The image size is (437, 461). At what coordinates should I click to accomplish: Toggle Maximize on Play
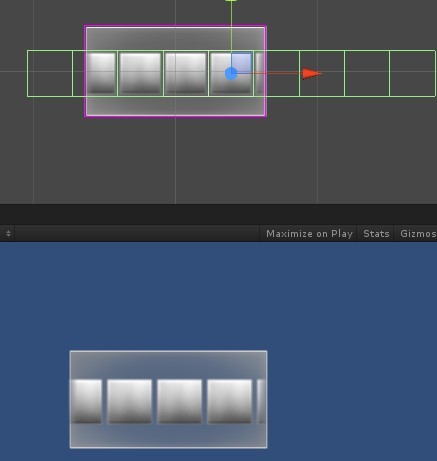[x=309, y=234]
